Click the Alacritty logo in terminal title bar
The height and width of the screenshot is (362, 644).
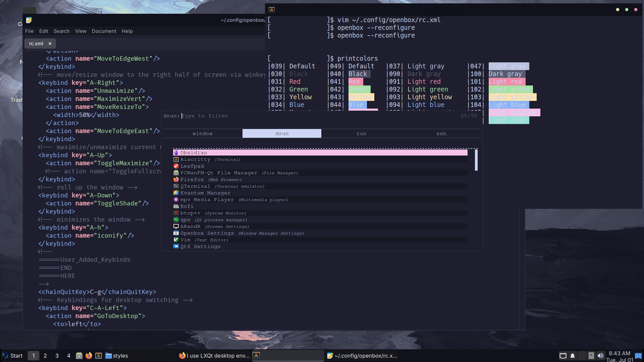[272, 10]
